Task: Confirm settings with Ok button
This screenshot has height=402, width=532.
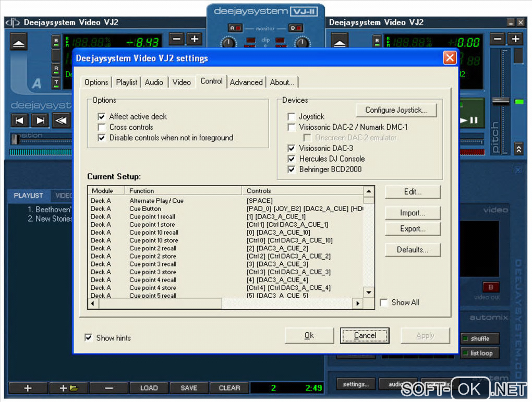Action: click(309, 335)
